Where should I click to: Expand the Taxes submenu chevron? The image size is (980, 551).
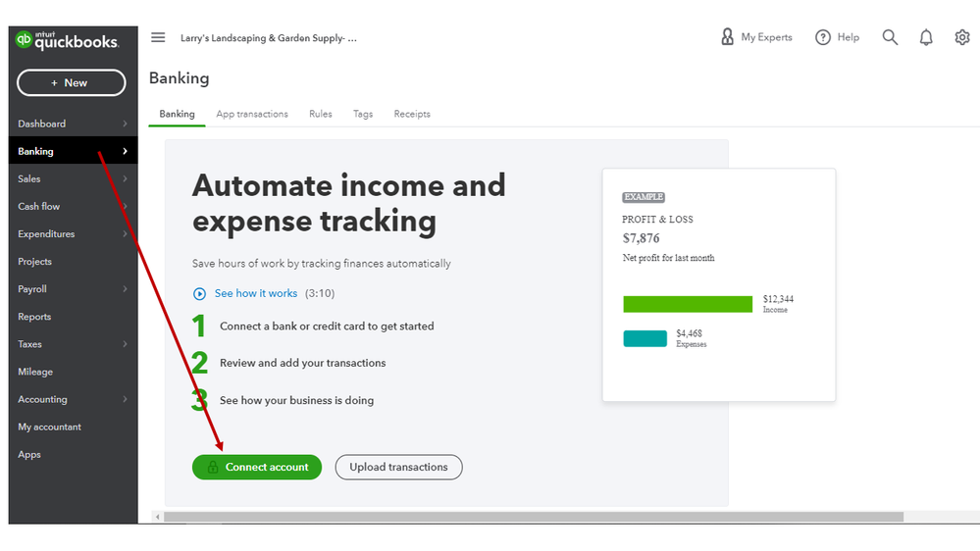125,343
